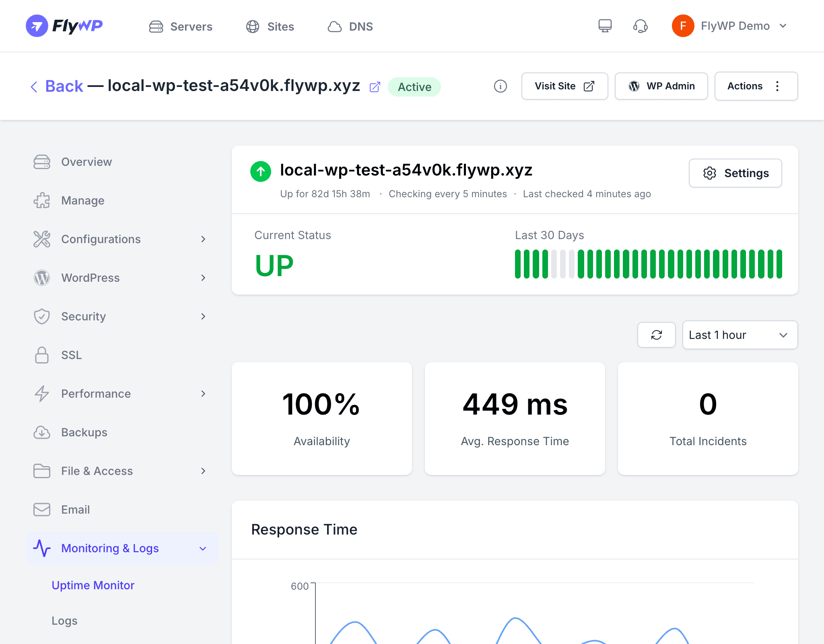Open the Email page
This screenshot has height=644, width=824.
(x=122, y=510)
